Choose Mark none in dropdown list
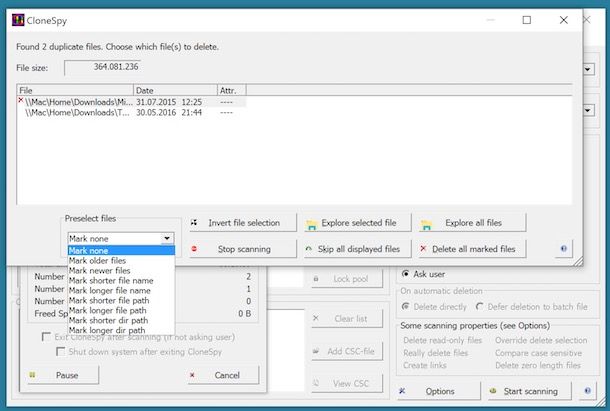Image resolution: width=610 pixels, height=411 pixels. point(121,250)
